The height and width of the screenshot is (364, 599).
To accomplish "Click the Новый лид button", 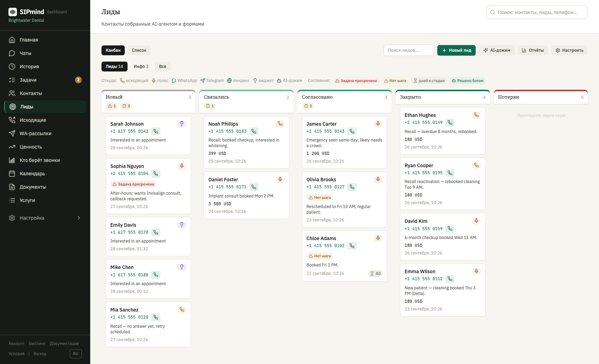I will click(456, 50).
